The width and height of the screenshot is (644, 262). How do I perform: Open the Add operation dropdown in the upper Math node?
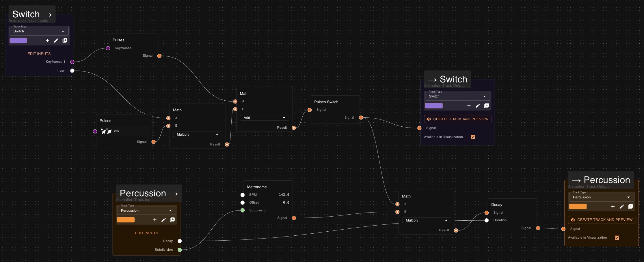pyautogui.click(x=264, y=117)
